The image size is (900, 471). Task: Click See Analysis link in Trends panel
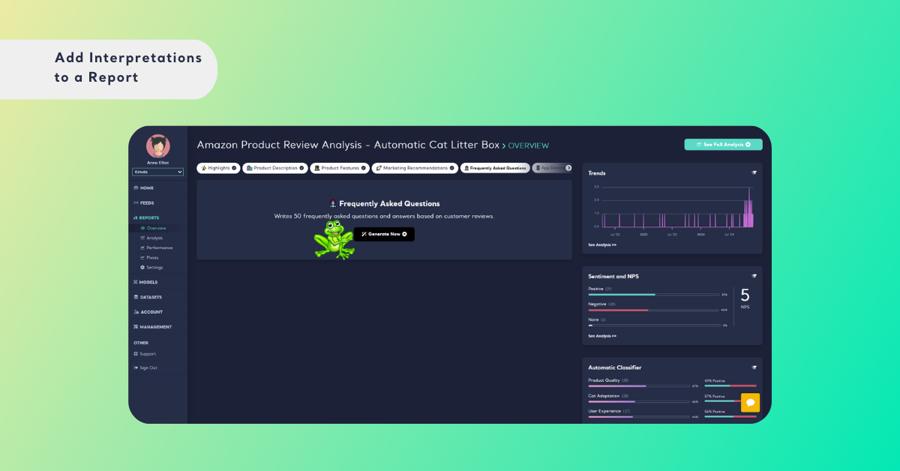602,245
